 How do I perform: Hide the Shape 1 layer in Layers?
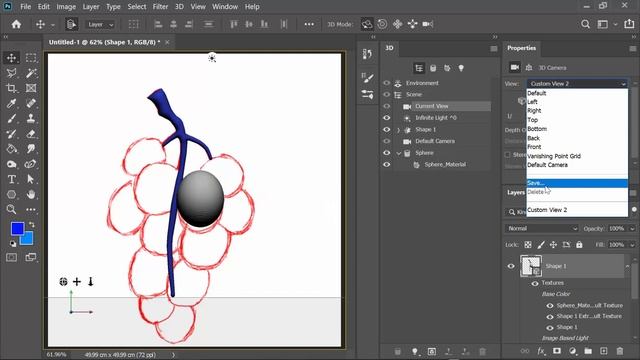(511, 266)
